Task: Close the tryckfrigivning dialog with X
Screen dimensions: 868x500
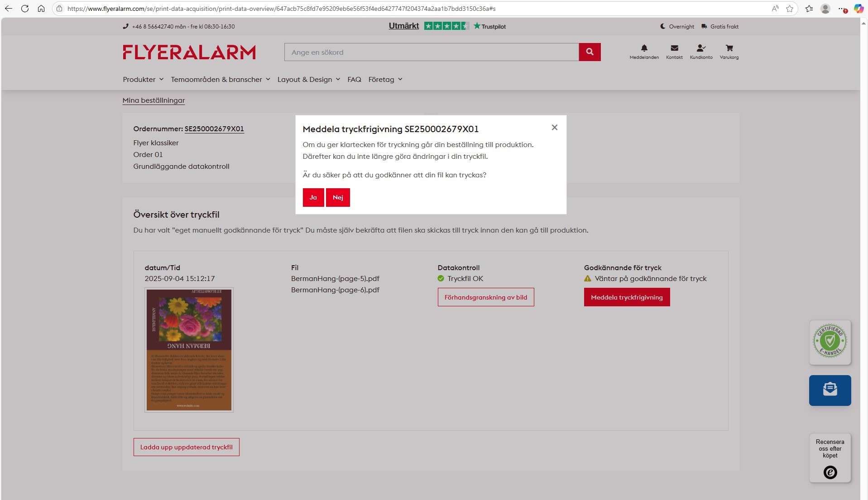Action: 554,128
